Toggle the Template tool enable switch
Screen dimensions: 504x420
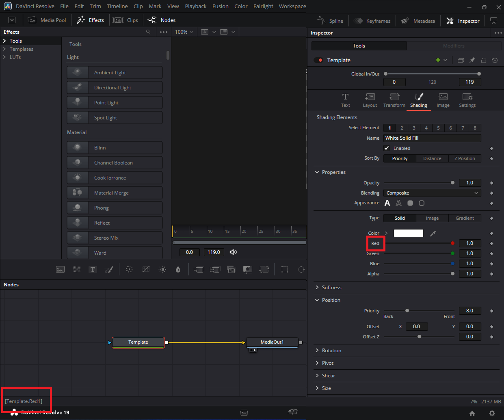pyautogui.click(x=318, y=60)
